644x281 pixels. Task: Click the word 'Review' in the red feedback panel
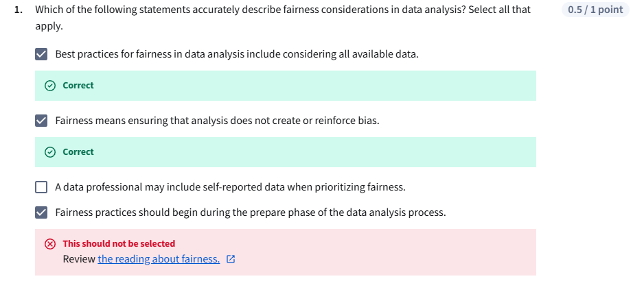pyautogui.click(x=79, y=259)
